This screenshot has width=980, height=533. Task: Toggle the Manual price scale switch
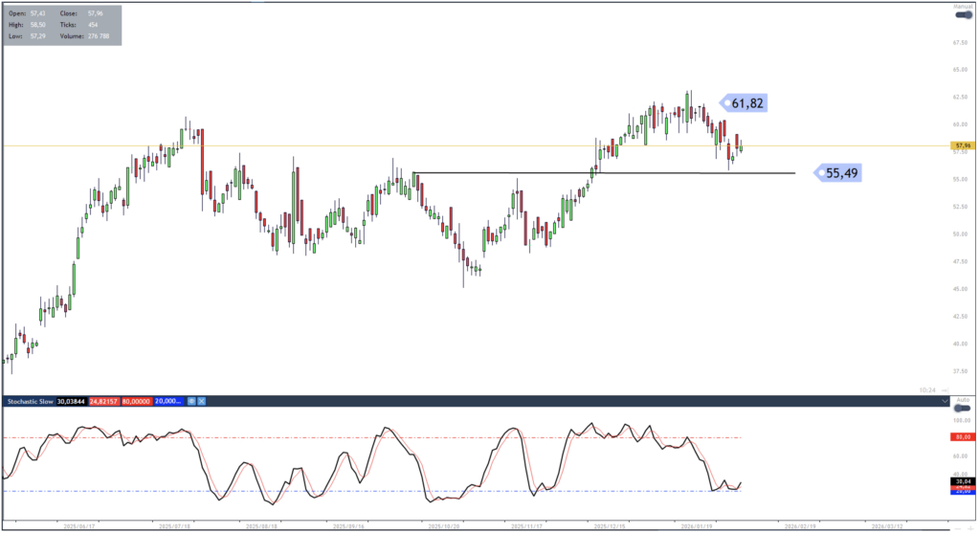[x=963, y=15]
